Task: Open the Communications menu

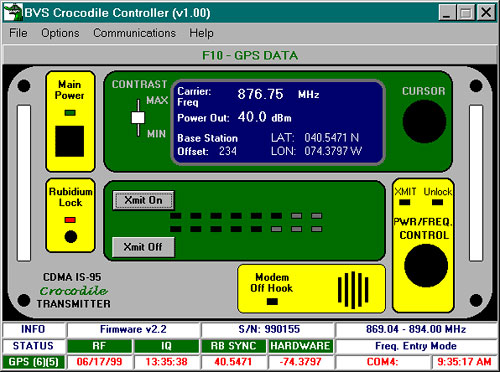Action: [x=134, y=33]
